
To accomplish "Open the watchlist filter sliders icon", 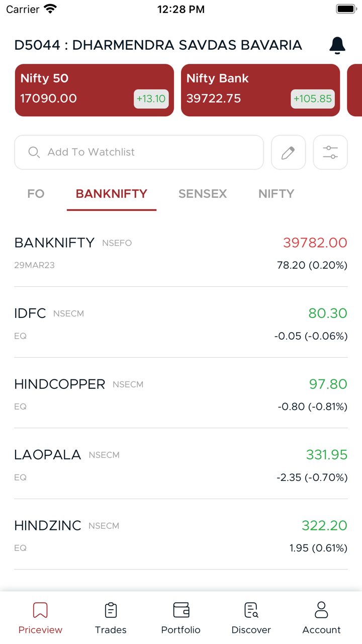I will (x=330, y=152).
